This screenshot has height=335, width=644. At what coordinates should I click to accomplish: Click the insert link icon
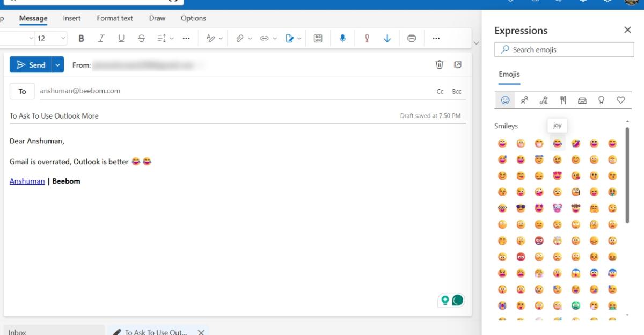(265, 38)
